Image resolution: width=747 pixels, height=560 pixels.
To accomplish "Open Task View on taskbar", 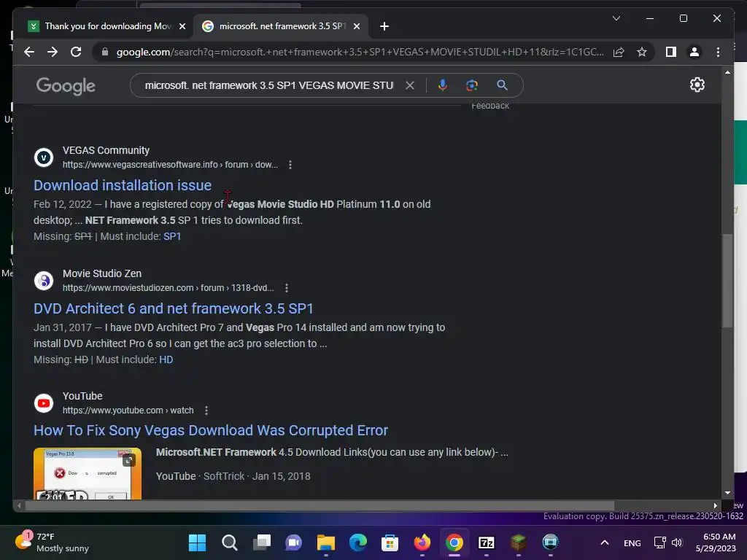I will 262,542.
